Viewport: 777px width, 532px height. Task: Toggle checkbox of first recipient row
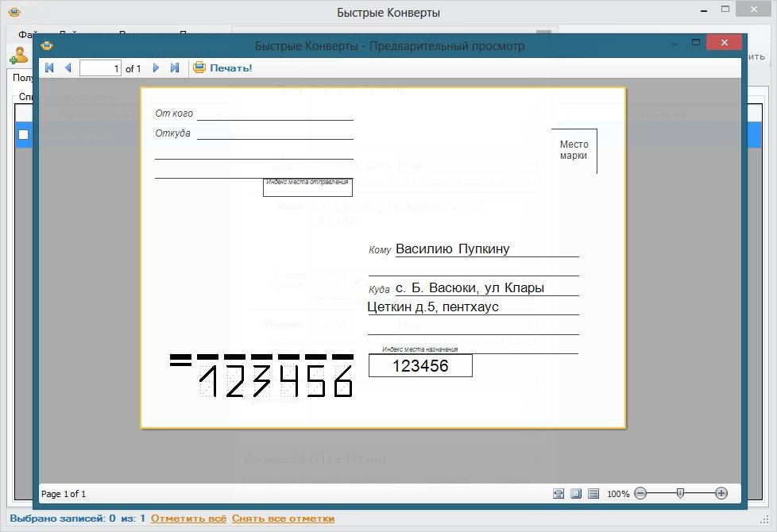[23, 135]
